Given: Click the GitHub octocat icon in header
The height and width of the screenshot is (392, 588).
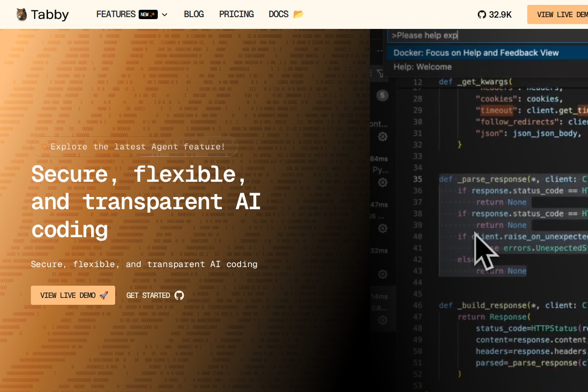Looking at the screenshot, I should [x=482, y=15].
